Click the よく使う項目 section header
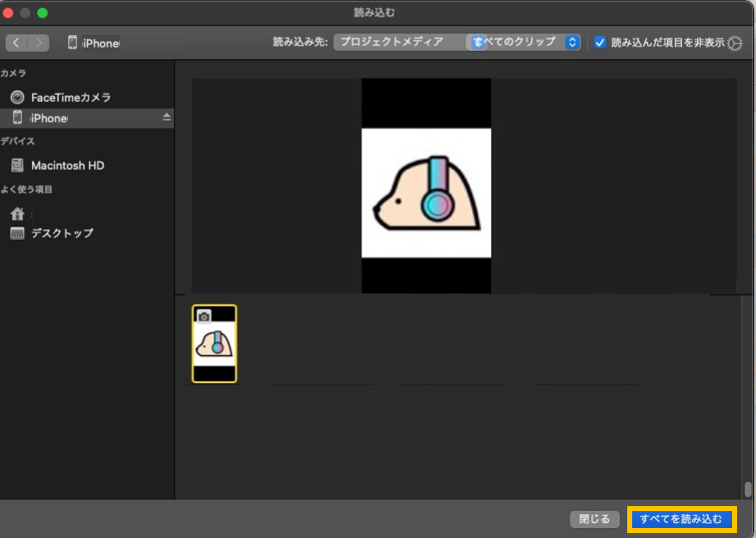This screenshot has height=538, width=756. tap(27, 190)
